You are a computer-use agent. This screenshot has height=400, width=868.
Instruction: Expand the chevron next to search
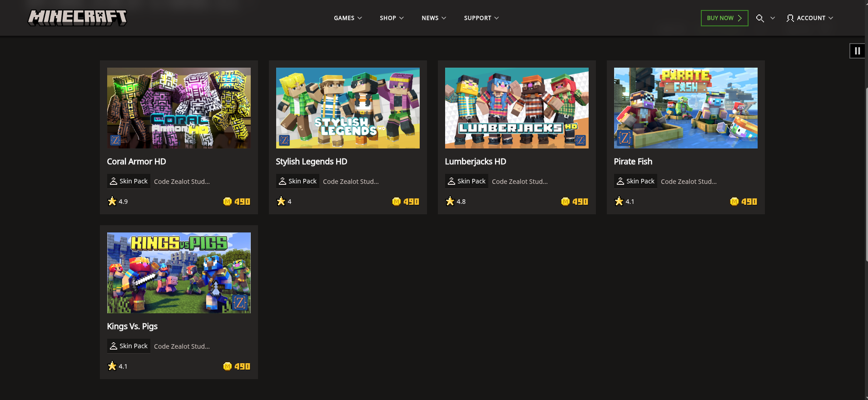coord(773,18)
